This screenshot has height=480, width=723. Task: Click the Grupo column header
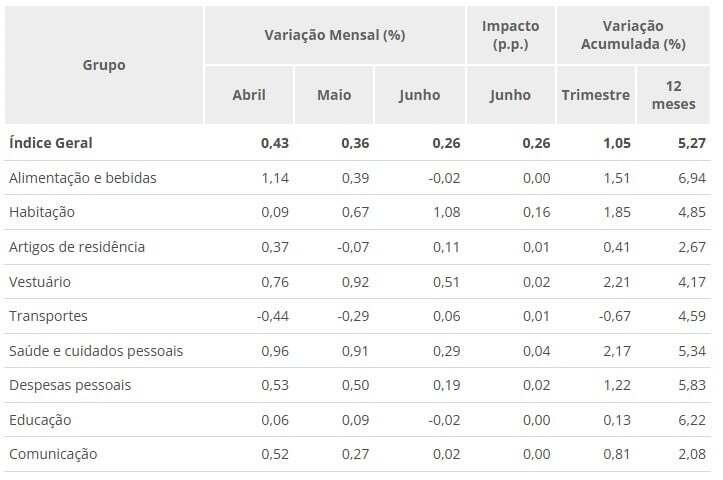104,65
